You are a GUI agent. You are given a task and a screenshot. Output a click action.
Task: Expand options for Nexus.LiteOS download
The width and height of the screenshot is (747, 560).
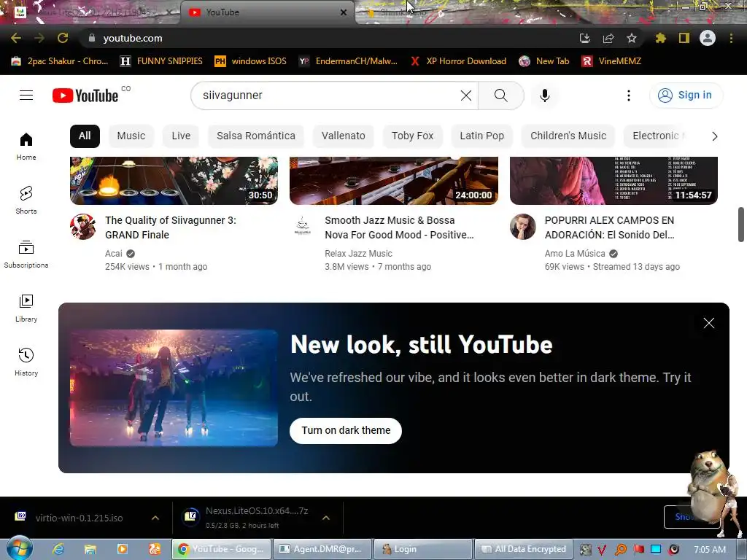[326, 518]
